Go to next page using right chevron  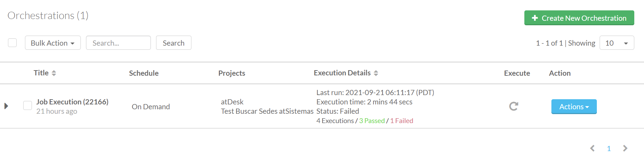pyautogui.click(x=625, y=148)
